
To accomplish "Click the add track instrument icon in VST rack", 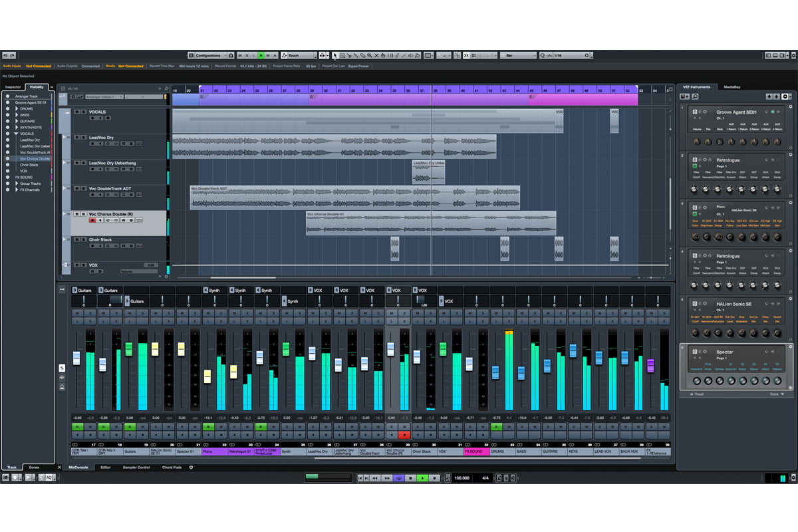I will (684, 96).
